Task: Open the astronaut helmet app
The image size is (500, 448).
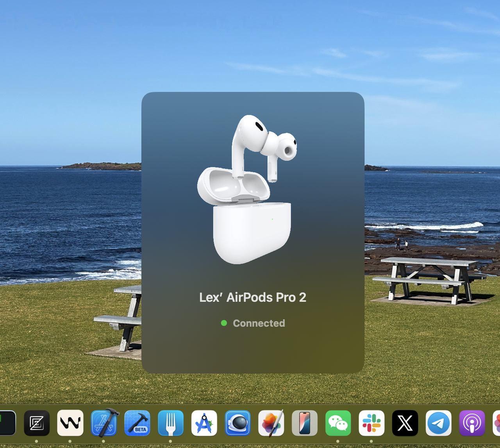Action: [x=237, y=423]
